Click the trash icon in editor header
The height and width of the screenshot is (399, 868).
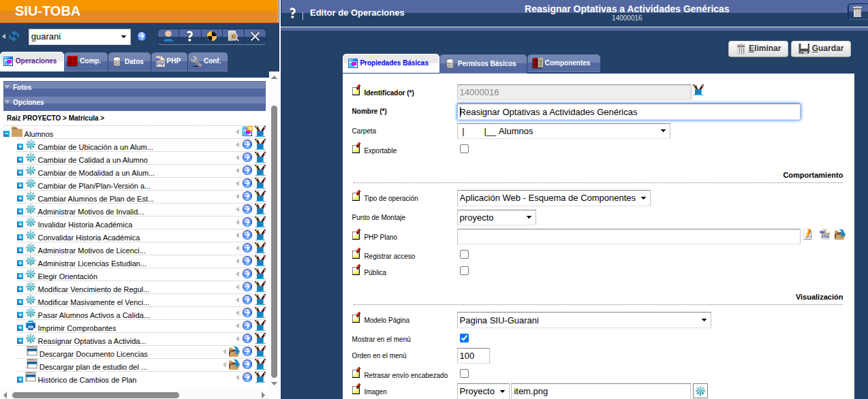coord(856,12)
